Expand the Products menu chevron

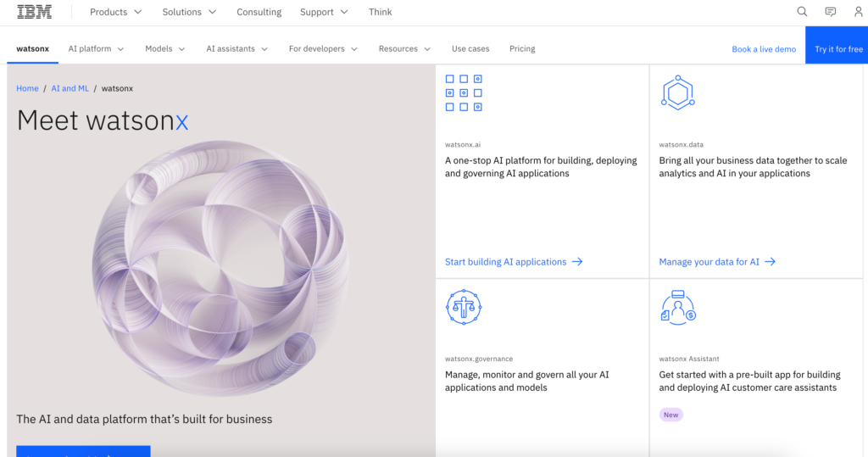tap(138, 12)
